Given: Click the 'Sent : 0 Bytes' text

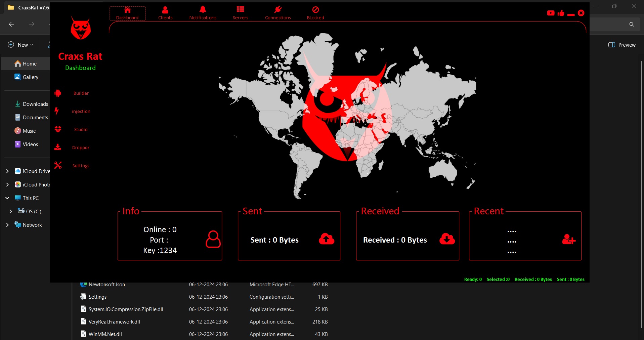Looking at the screenshot, I should click(274, 240).
